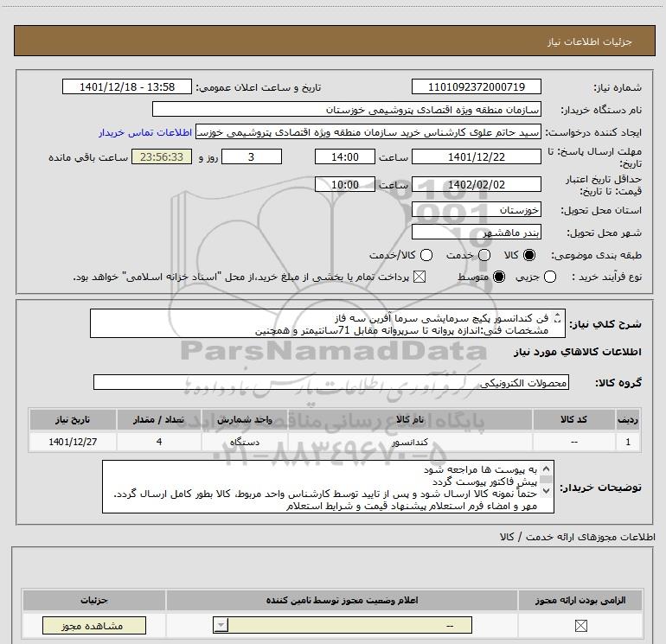
Task: Click the اطلاعات کالاهای مورد نیاز heading
Action: (577, 352)
